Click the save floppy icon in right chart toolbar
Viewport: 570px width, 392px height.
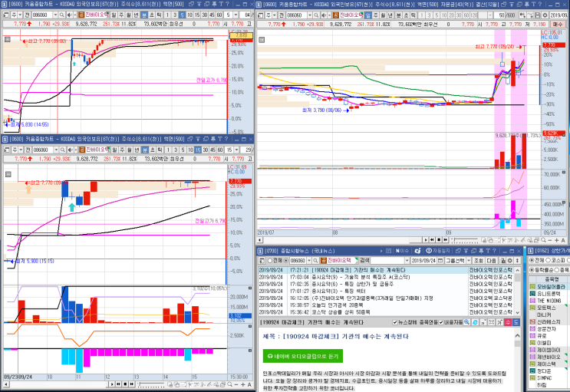click(x=537, y=15)
